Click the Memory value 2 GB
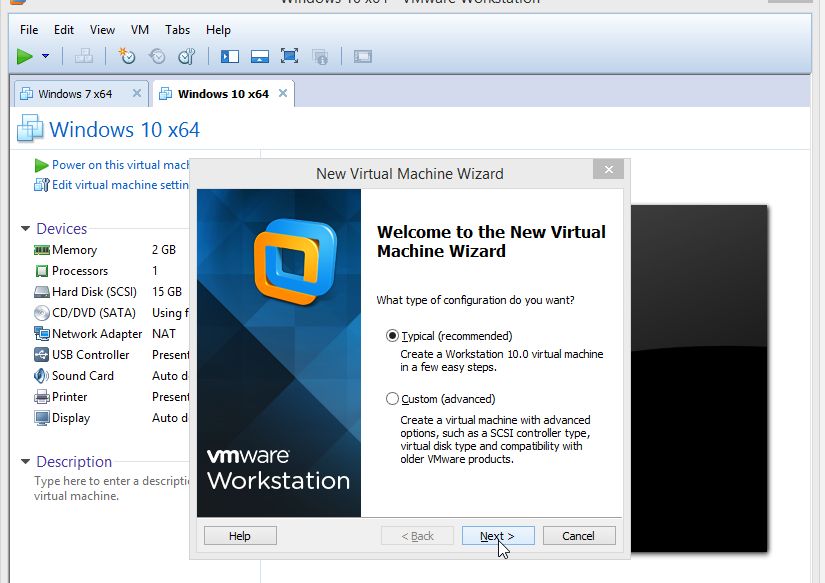 [x=164, y=249]
